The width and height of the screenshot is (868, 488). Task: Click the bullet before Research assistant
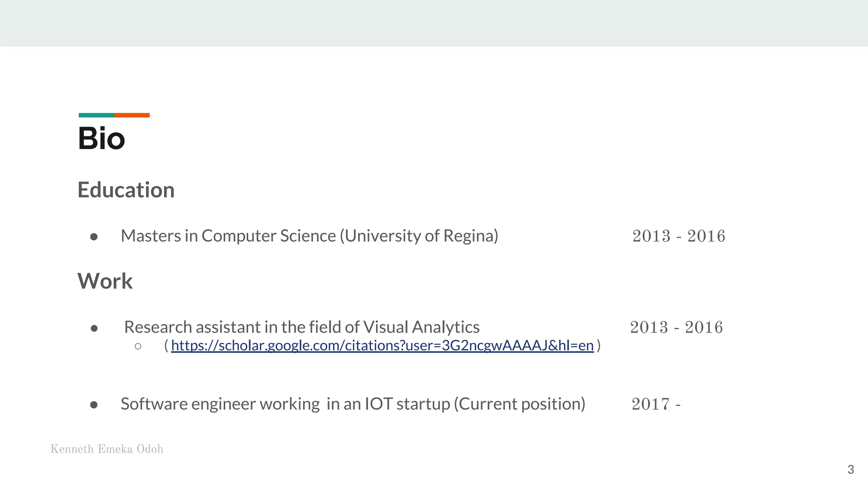[x=94, y=328]
